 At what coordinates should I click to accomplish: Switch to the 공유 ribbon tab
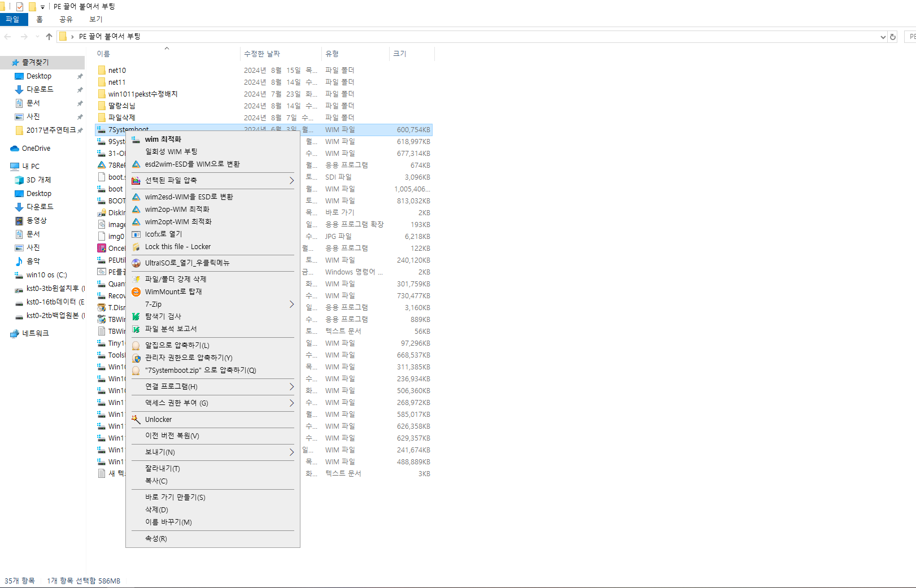tap(66, 19)
